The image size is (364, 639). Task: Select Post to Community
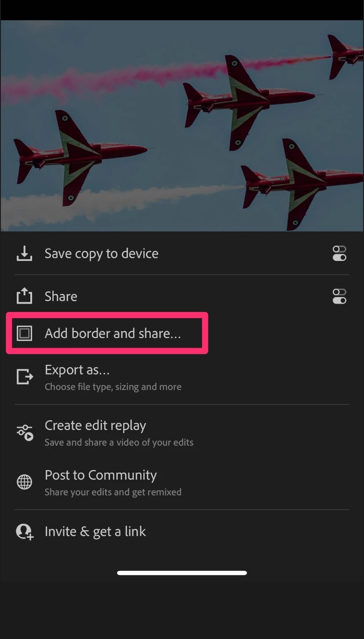tap(101, 475)
